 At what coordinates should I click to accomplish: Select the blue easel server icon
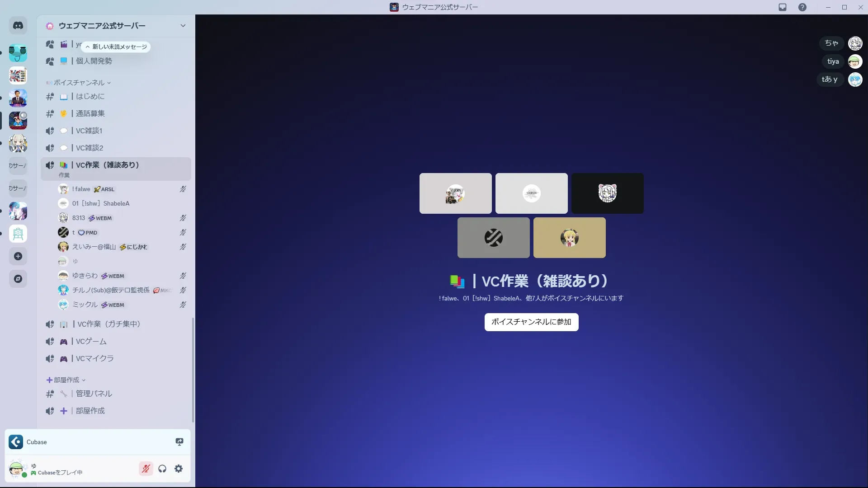tap(18, 234)
